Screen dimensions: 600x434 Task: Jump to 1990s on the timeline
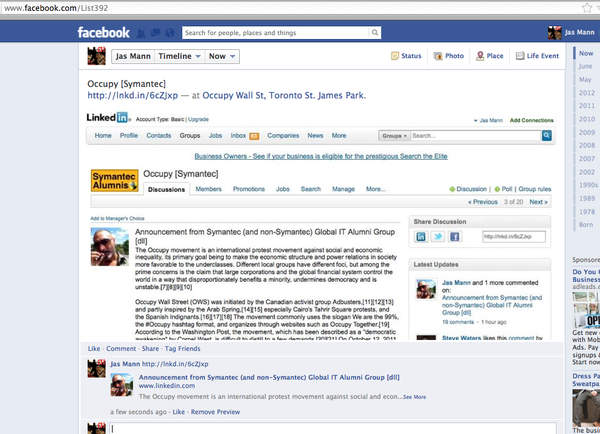point(588,185)
